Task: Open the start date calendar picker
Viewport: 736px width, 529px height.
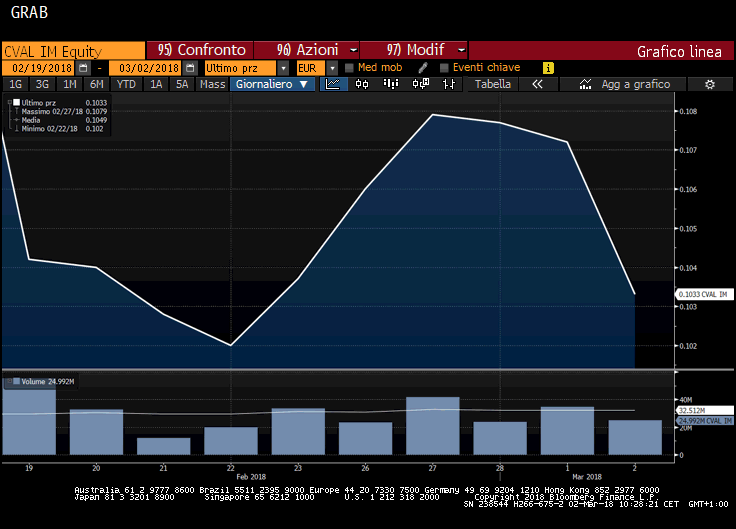Action: coord(83,67)
